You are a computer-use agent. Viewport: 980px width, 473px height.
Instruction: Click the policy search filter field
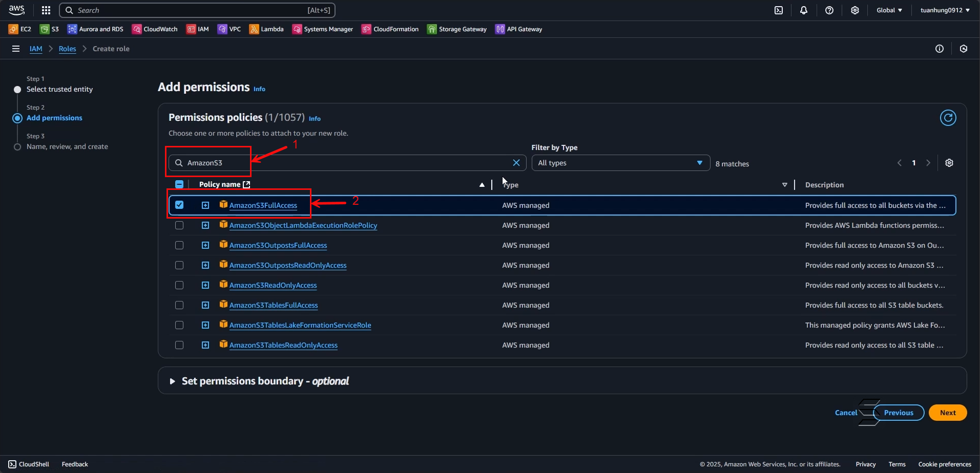(x=347, y=163)
